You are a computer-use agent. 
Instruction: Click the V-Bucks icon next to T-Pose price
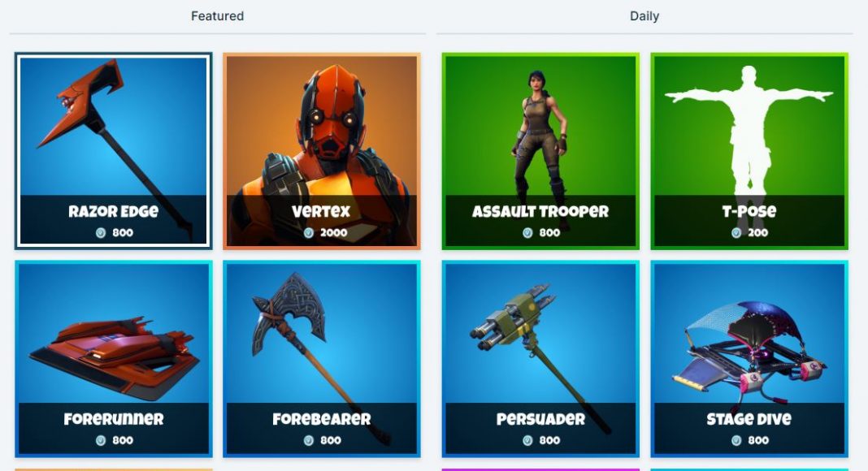[736, 233]
